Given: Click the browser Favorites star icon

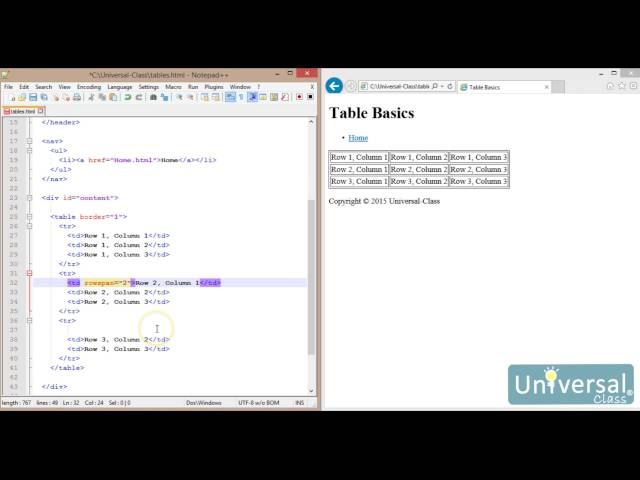Looking at the screenshot, I should pyautogui.click(x=622, y=86).
